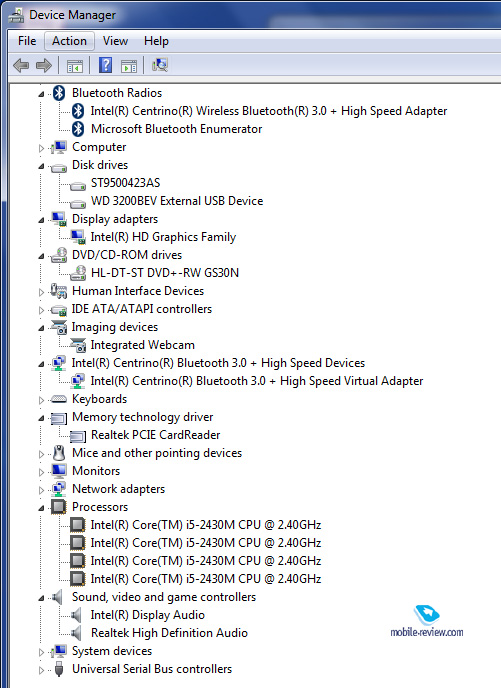The width and height of the screenshot is (501, 688).
Task: Collapse the Disk drives category
Action: pos(41,166)
